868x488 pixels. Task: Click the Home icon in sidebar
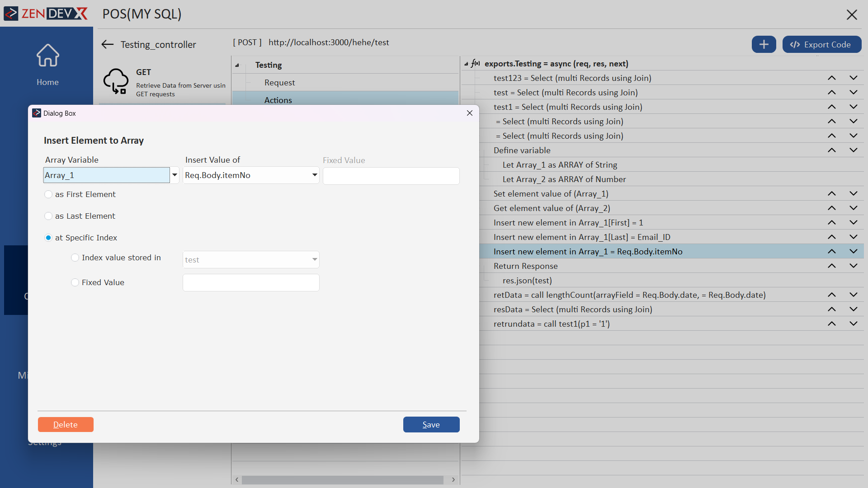[47, 56]
